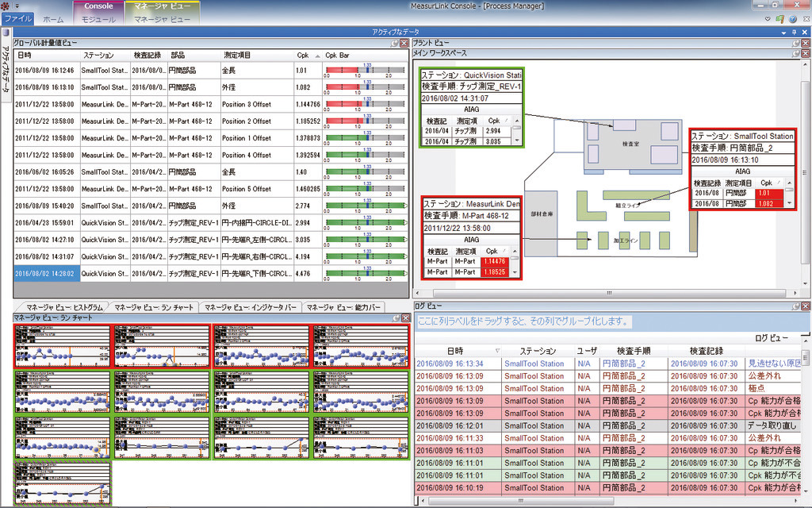Sort by the Cpk column header
812x508 pixels.
pyautogui.click(x=308, y=55)
